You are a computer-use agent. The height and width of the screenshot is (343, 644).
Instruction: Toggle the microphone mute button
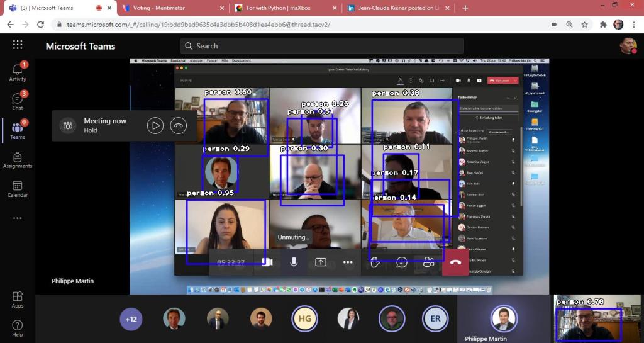click(294, 262)
